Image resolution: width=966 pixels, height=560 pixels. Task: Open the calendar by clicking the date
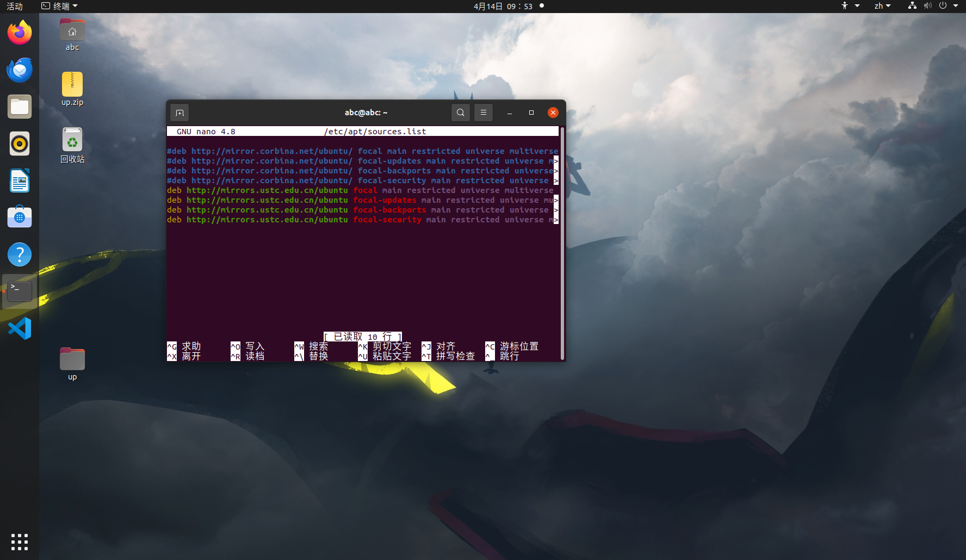(504, 6)
